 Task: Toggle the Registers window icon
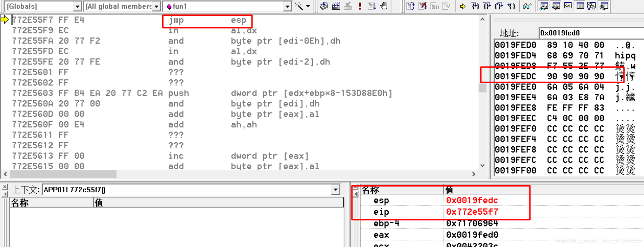click(568, 6)
